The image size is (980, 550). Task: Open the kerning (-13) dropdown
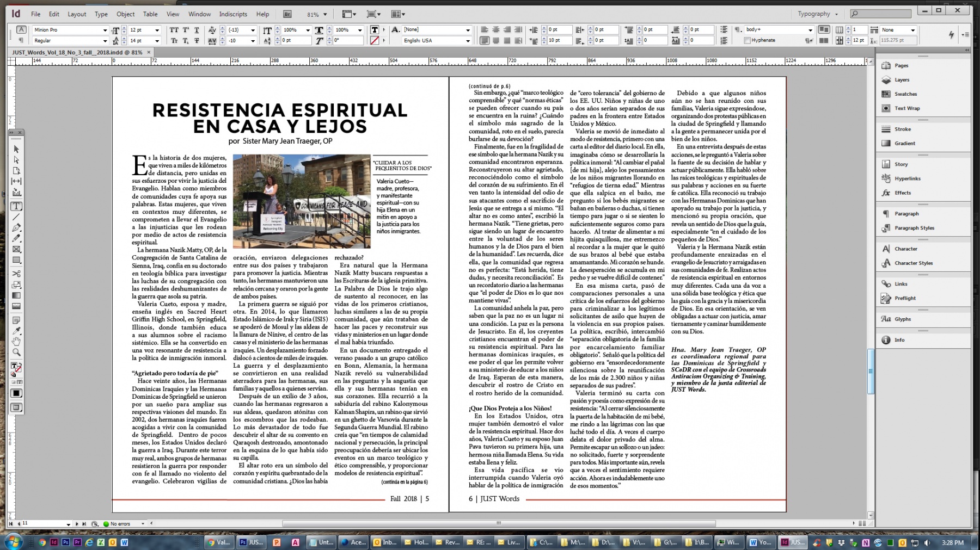[x=253, y=30]
